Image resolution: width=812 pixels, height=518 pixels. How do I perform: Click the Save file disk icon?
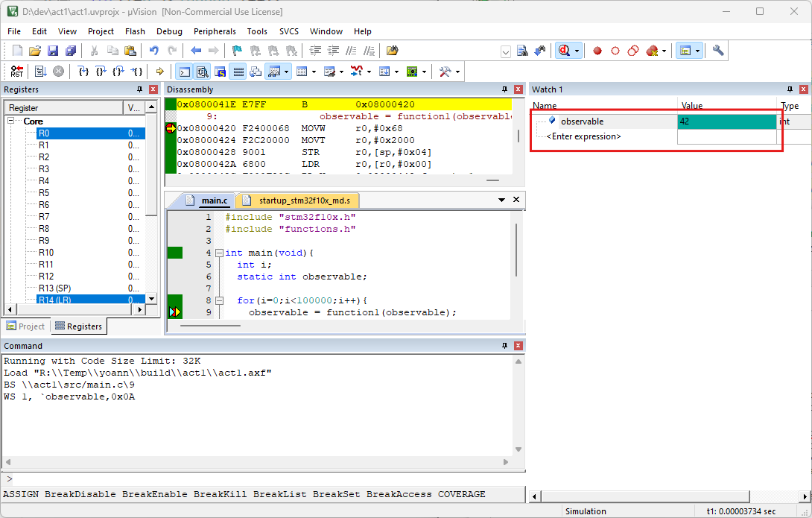[x=53, y=51]
